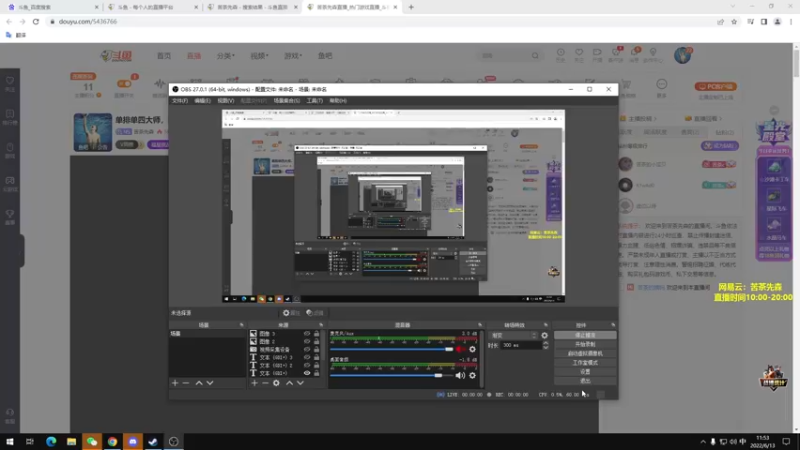
Task: Bookmark this page with the star icon
Action: click(x=734, y=21)
